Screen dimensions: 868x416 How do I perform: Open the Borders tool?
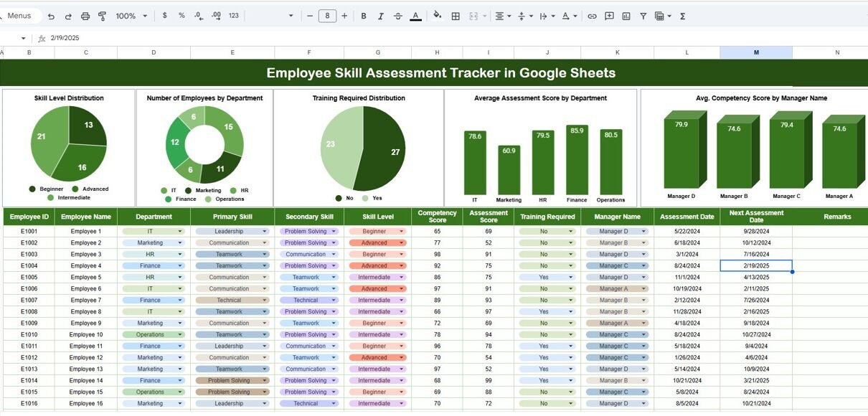(455, 16)
